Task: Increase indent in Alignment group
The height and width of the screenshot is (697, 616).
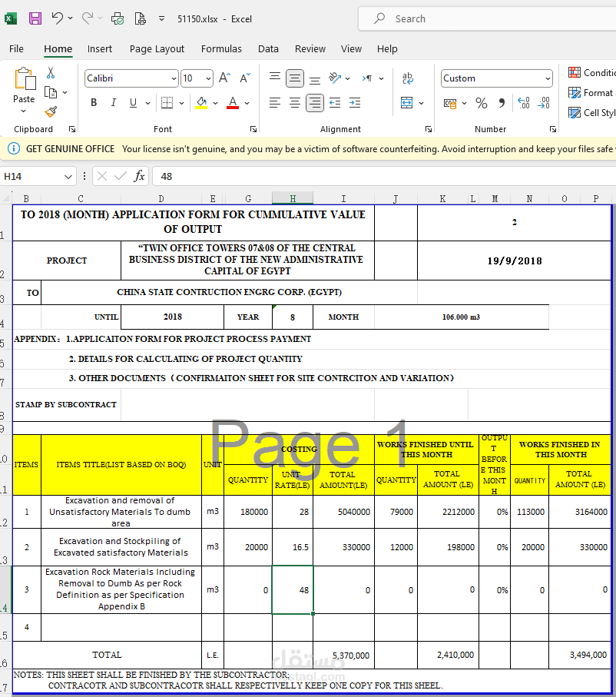Action: (355, 103)
